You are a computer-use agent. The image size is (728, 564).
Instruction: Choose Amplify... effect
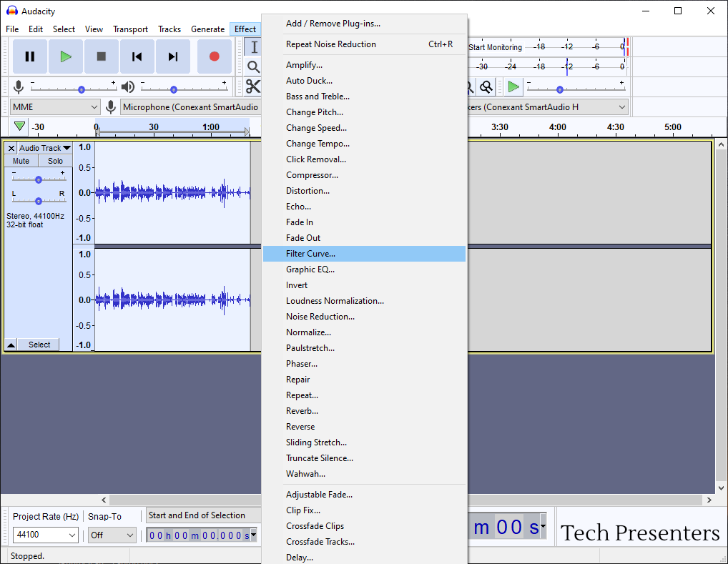pos(364,65)
